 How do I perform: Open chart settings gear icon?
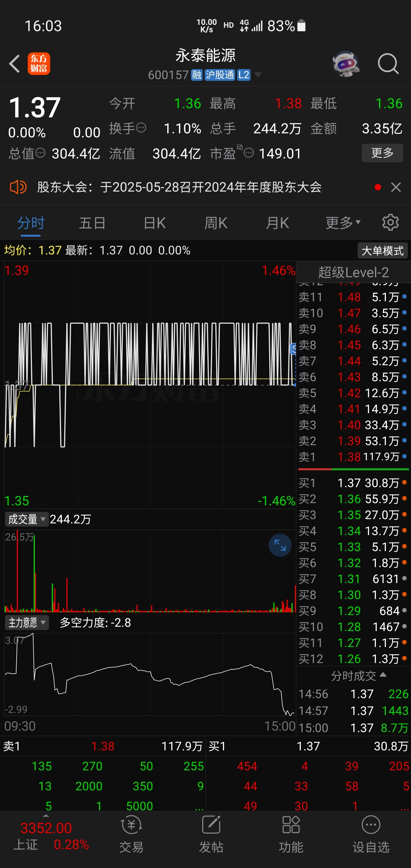pyautogui.click(x=390, y=222)
